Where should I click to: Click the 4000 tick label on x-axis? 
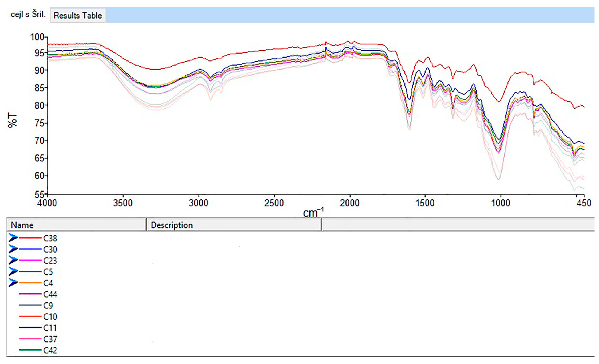click(47, 203)
